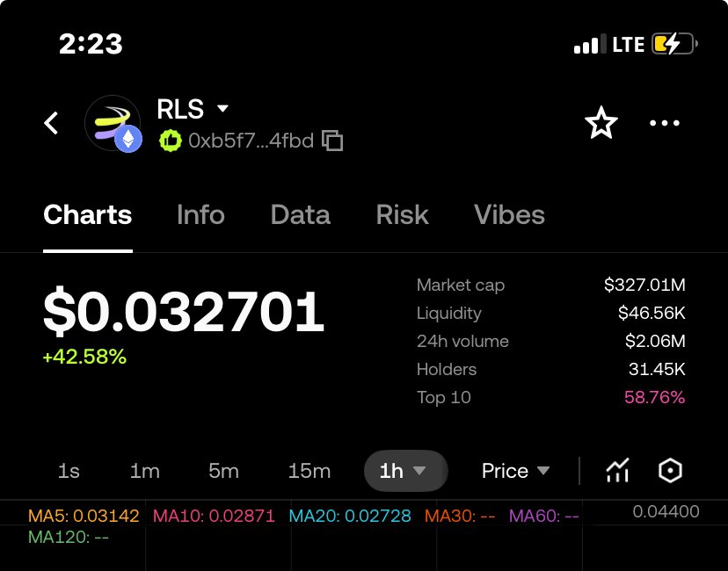
Task: Select the 15m chart interval
Action: [309, 471]
